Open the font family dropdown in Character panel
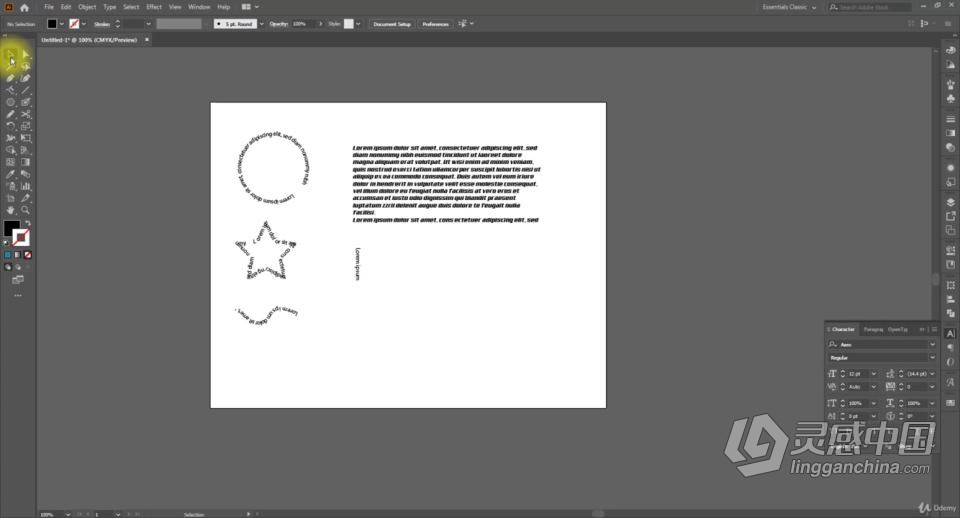The height and width of the screenshot is (518, 960). pyautogui.click(x=932, y=345)
